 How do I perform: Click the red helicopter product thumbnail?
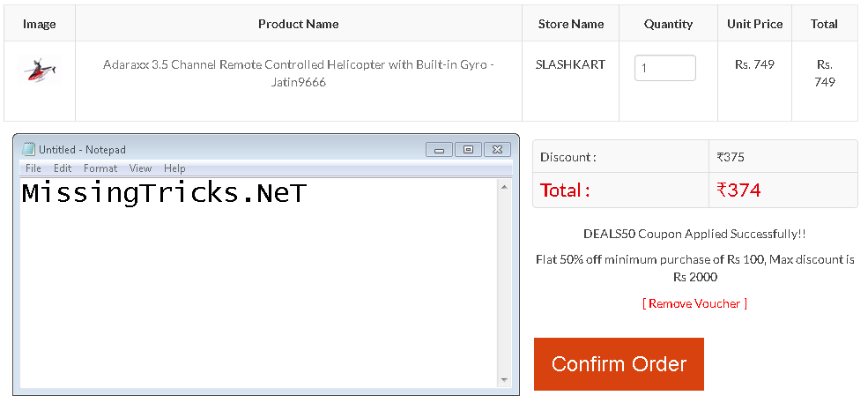pyautogui.click(x=40, y=71)
